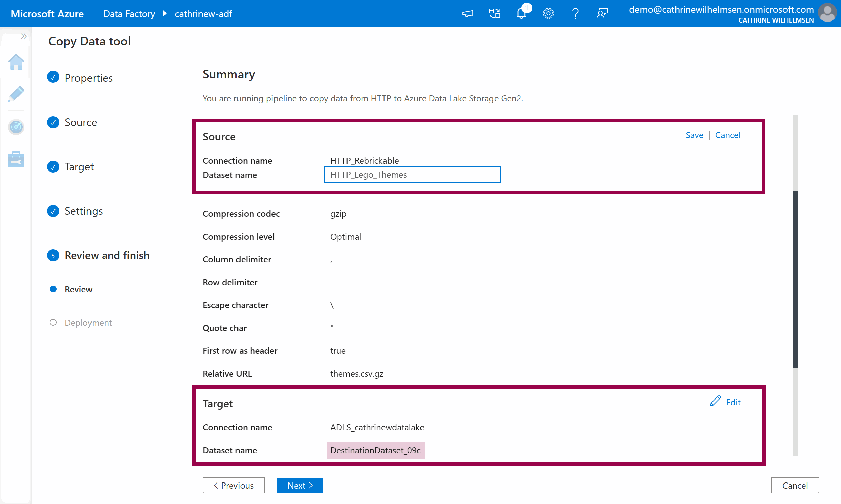Open the Author pencil icon in sidebar
Image resolution: width=841 pixels, height=504 pixels.
coord(16,94)
